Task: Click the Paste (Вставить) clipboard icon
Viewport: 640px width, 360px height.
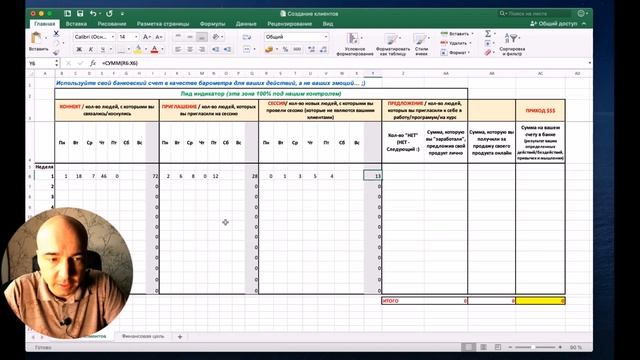Action: [36, 38]
